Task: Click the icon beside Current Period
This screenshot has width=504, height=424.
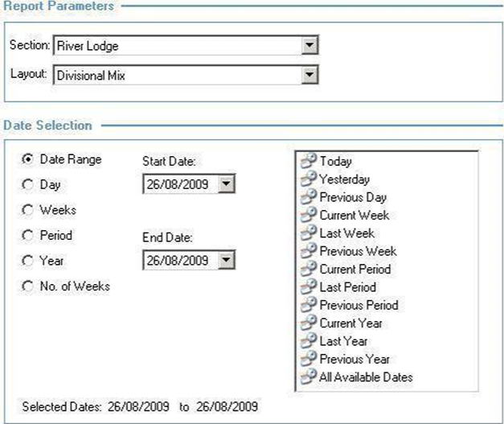Action: coord(309,269)
